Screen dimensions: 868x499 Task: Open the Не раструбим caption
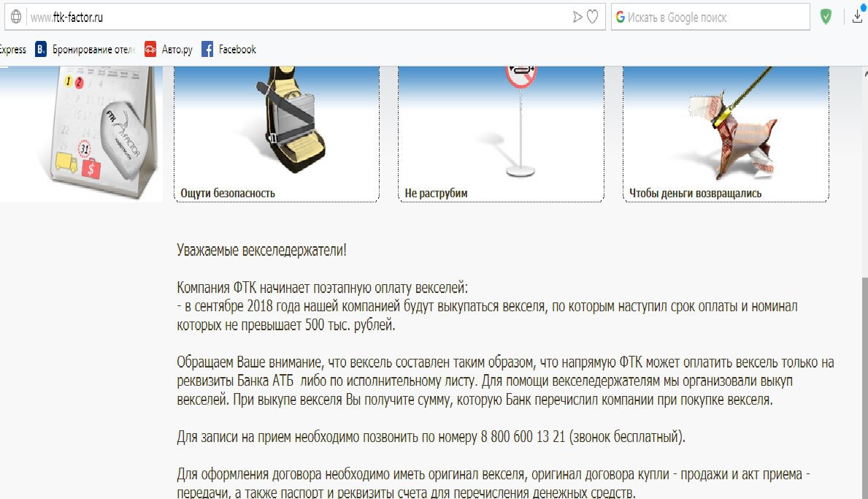point(436,194)
